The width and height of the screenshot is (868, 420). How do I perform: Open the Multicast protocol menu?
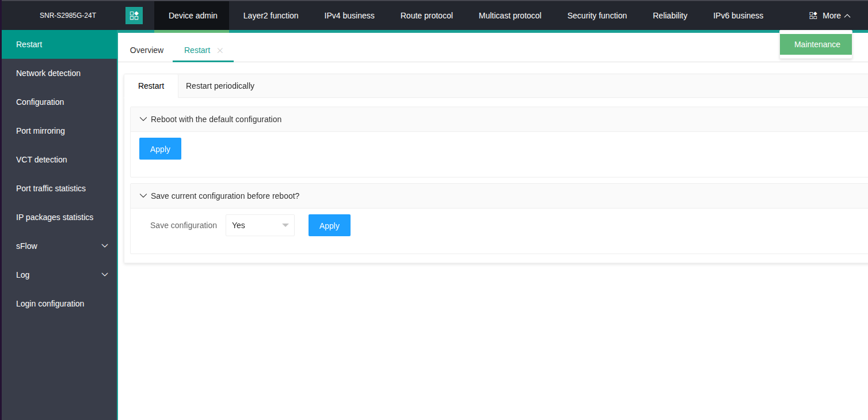pos(510,16)
